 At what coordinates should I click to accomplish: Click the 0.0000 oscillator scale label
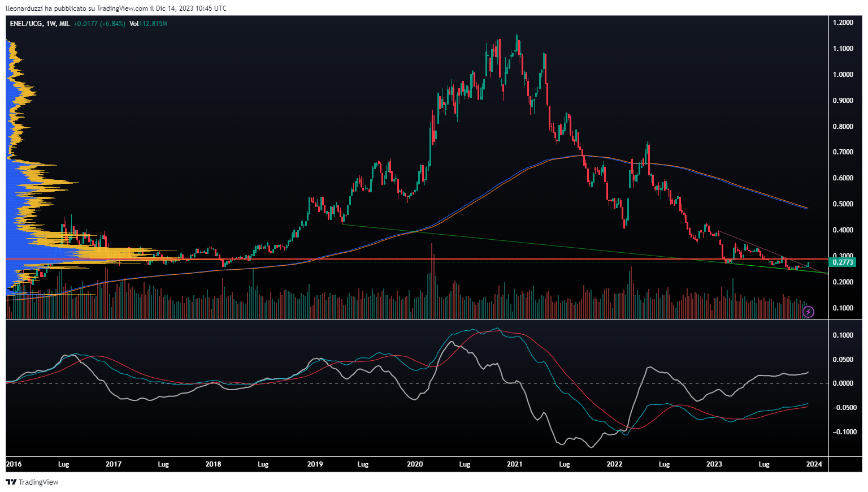[843, 383]
